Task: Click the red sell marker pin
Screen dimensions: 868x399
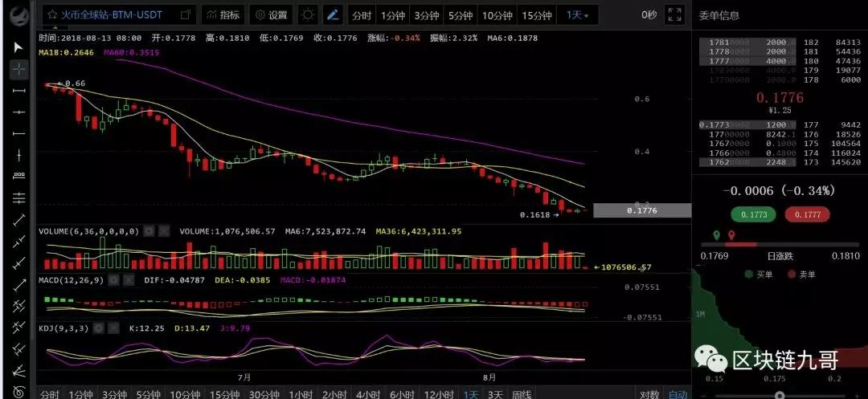Action: pos(731,235)
